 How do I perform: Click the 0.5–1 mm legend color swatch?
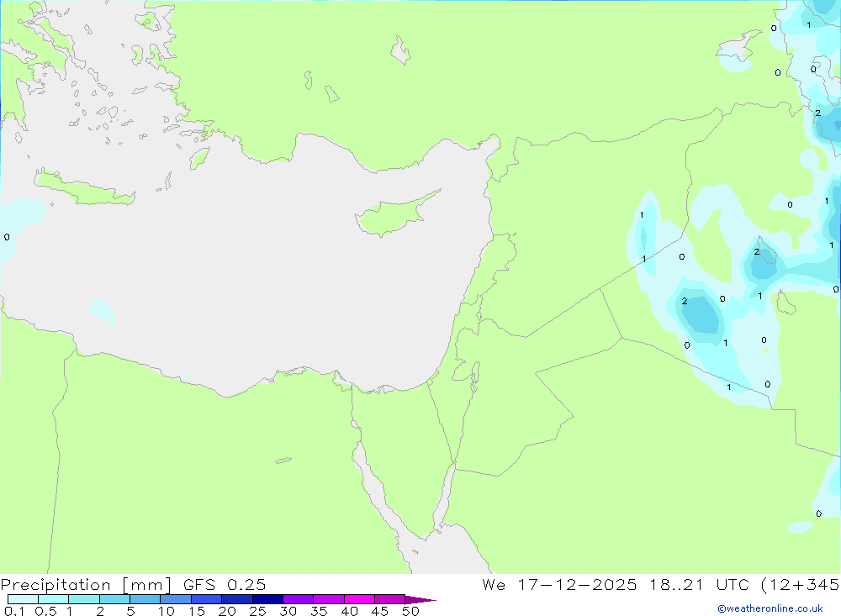pos(54,599)
